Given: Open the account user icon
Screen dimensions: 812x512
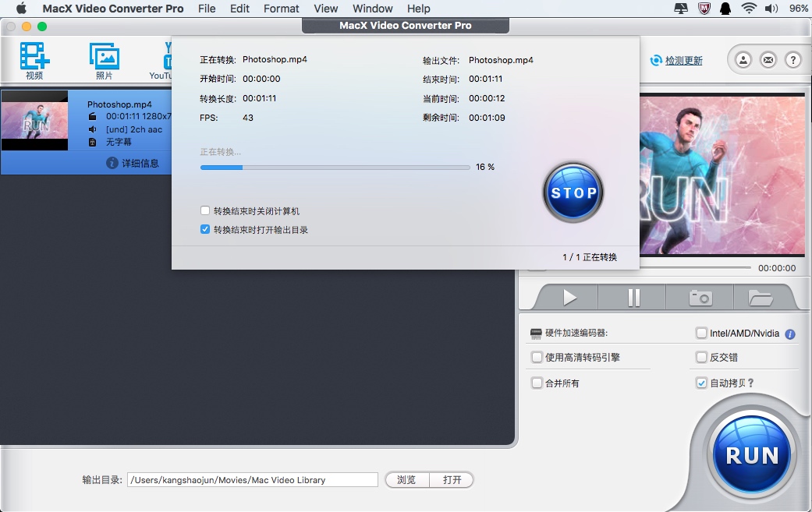Looking at the screenshot, I should point(743,60).
